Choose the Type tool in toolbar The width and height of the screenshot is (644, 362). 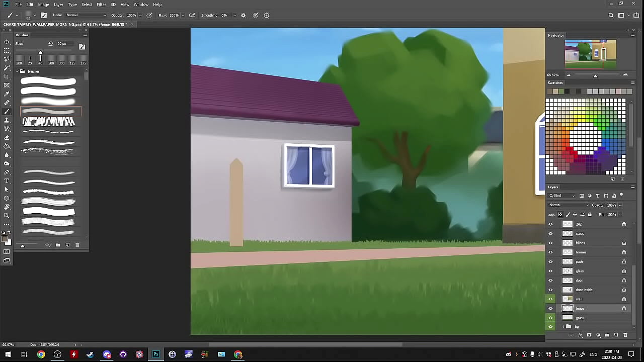[7, 181]
